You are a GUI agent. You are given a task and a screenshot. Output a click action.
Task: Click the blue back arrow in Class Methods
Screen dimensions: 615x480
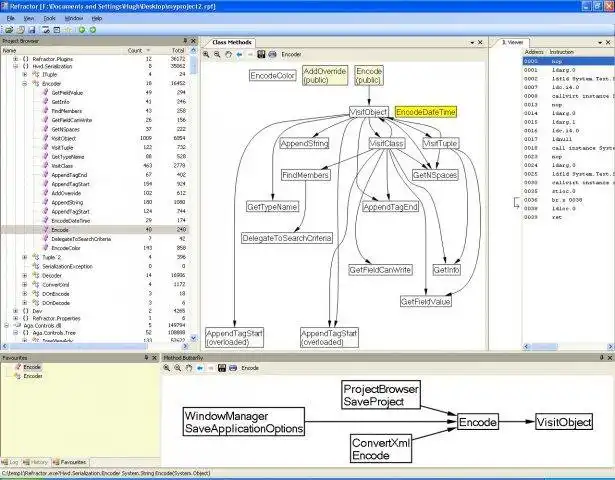coord(239,55)
